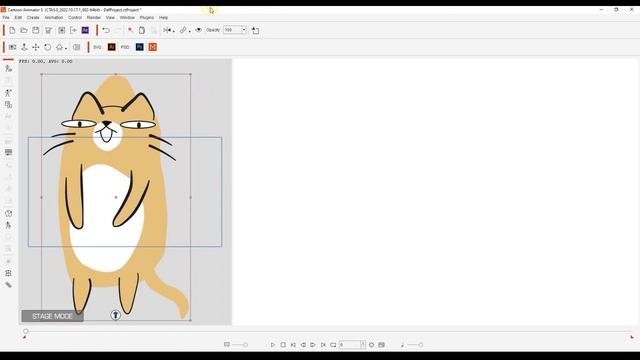The image size is (640, 360).
Task: Click the circular up-arrow handle under the cat
Action: 116,315
